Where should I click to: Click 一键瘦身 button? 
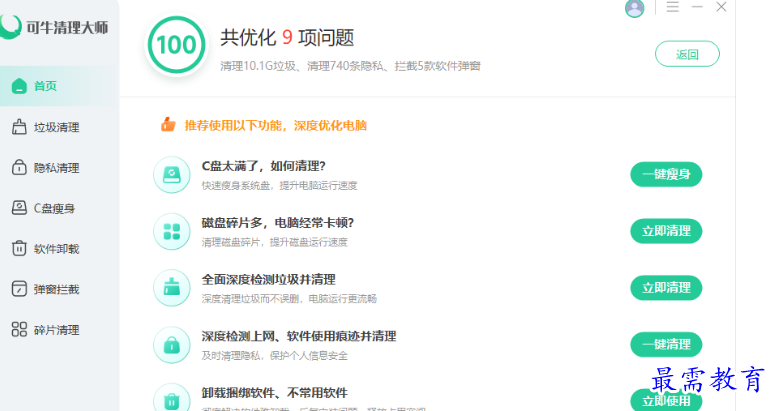(x=666, y=174)
